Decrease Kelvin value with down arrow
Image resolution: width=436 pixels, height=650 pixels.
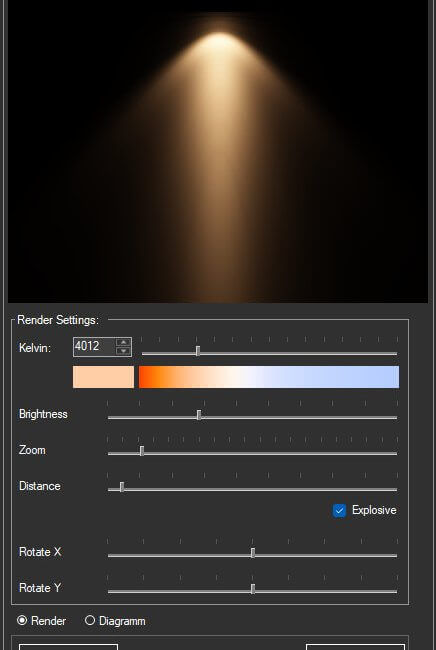[x=123, y=351]
